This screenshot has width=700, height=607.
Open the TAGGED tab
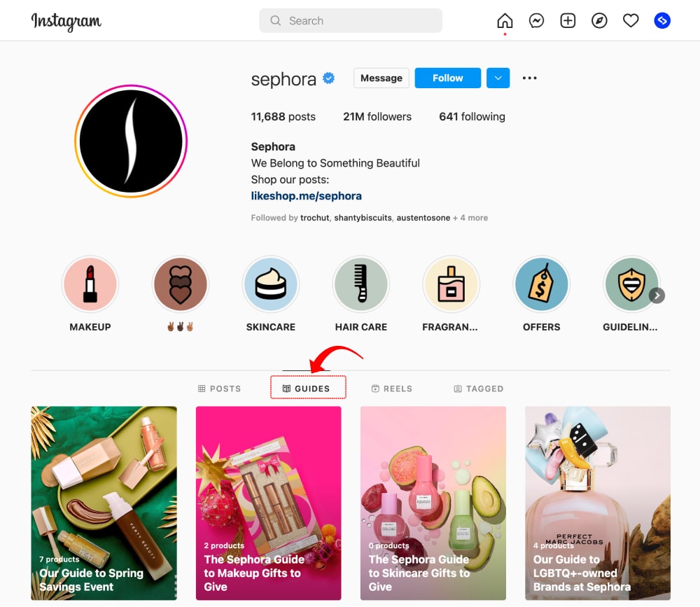coord(479,389)
